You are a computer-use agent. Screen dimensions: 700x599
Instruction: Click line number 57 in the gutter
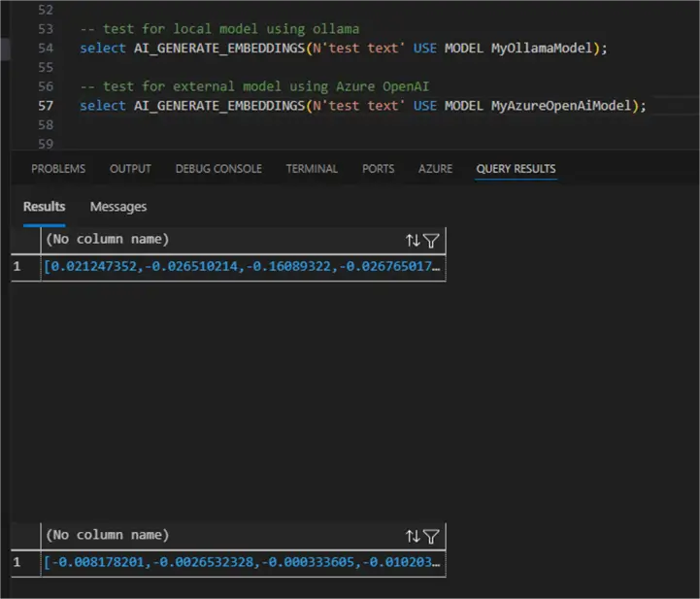[46, 106]
